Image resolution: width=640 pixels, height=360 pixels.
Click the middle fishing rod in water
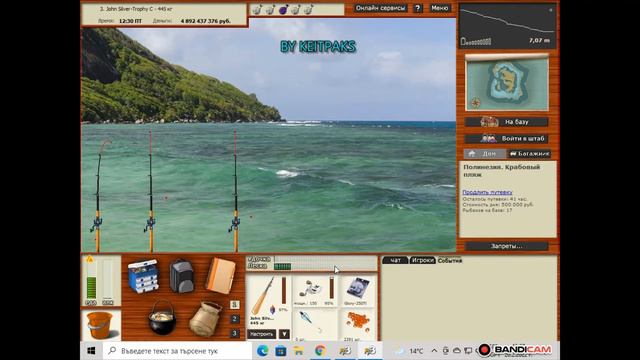pyautogui.click(x=151, y=192)
